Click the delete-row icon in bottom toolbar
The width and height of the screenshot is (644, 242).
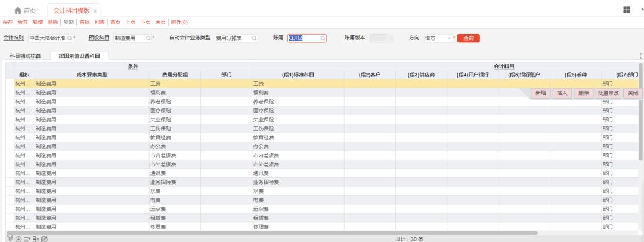[36, 238]
